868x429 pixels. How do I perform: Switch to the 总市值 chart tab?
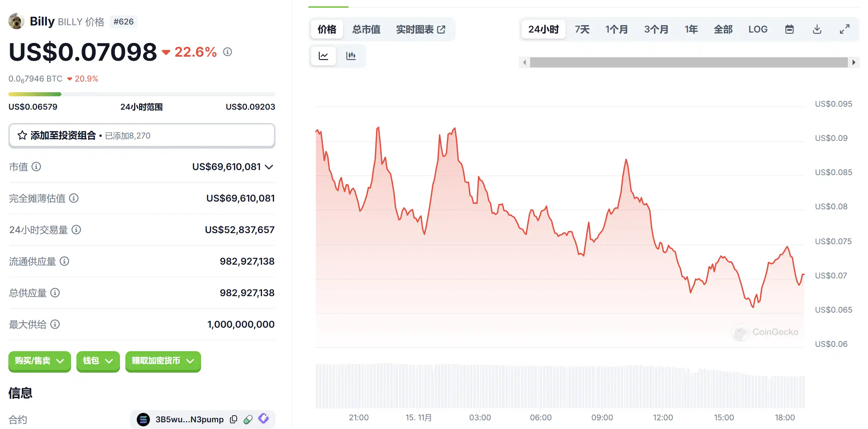tap(366, 29)
